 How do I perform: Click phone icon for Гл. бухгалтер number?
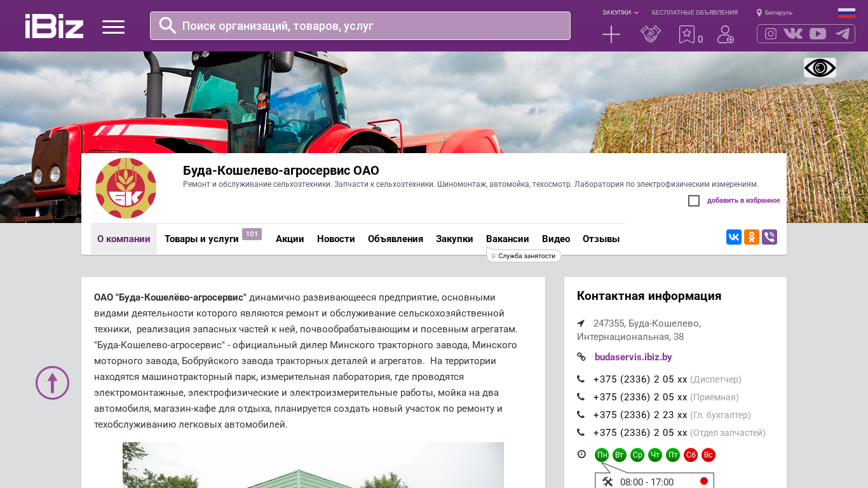[581, 415]
